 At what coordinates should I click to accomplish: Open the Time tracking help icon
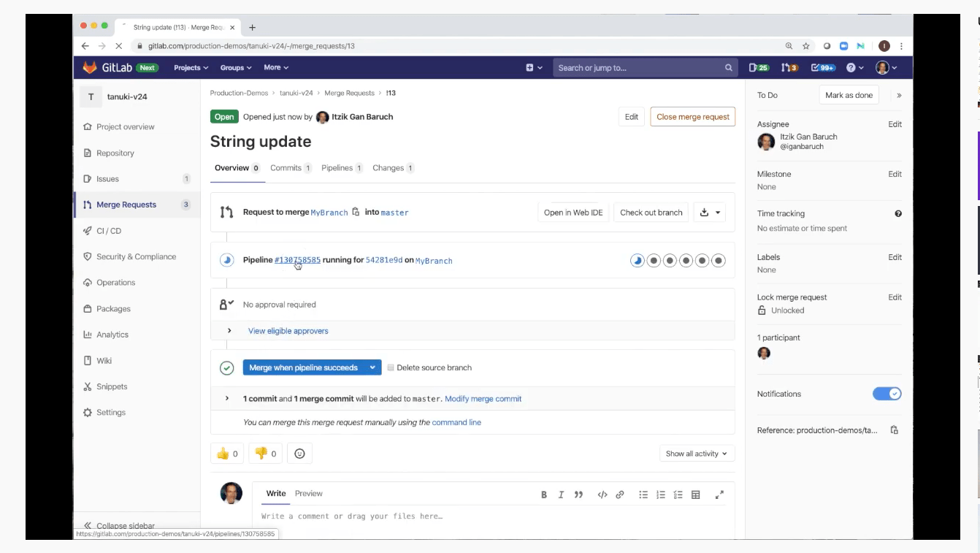pyautogui.click(x=897, y=214)
